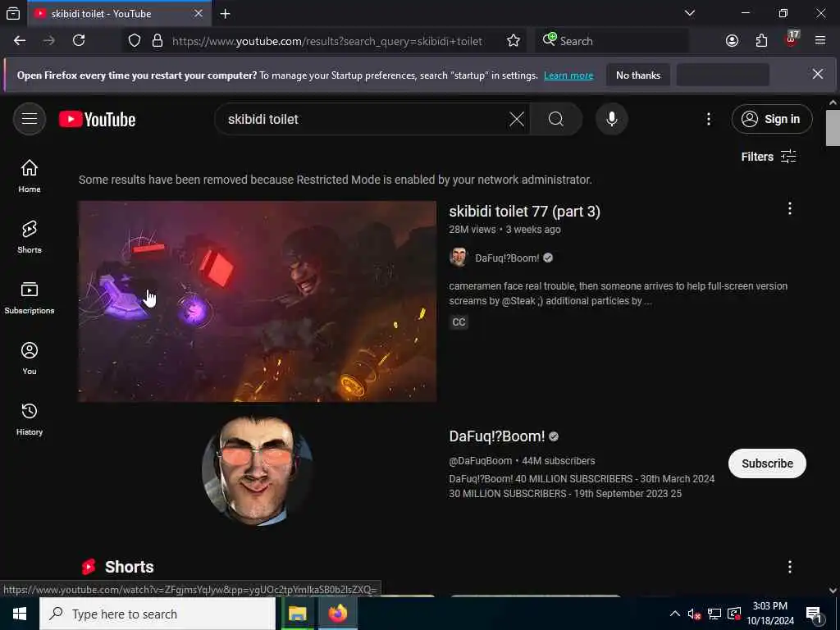Click the 28M views text
The image size is (840, 630).
coord(472,230)
